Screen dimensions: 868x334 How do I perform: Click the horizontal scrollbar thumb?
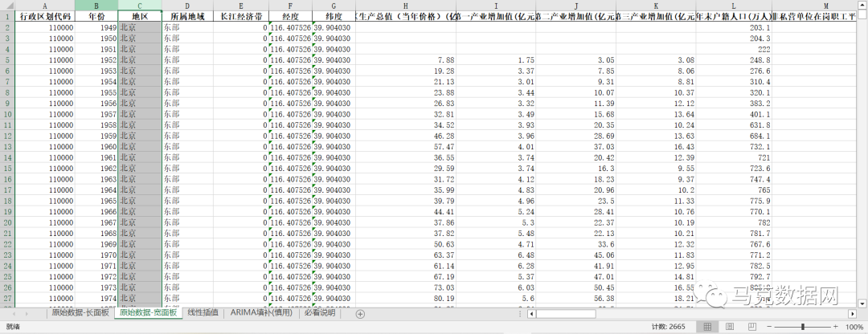click(x=565, y=314)
